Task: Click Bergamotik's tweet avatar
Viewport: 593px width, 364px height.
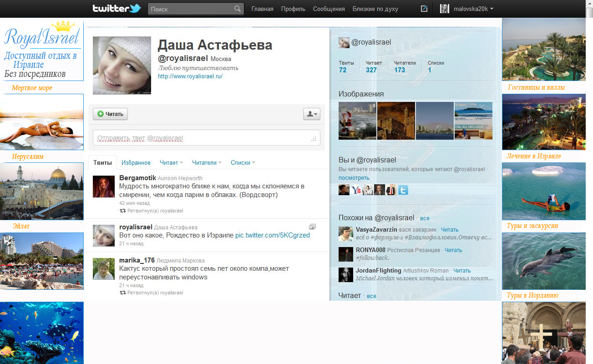Action: (x=104, y=187)
